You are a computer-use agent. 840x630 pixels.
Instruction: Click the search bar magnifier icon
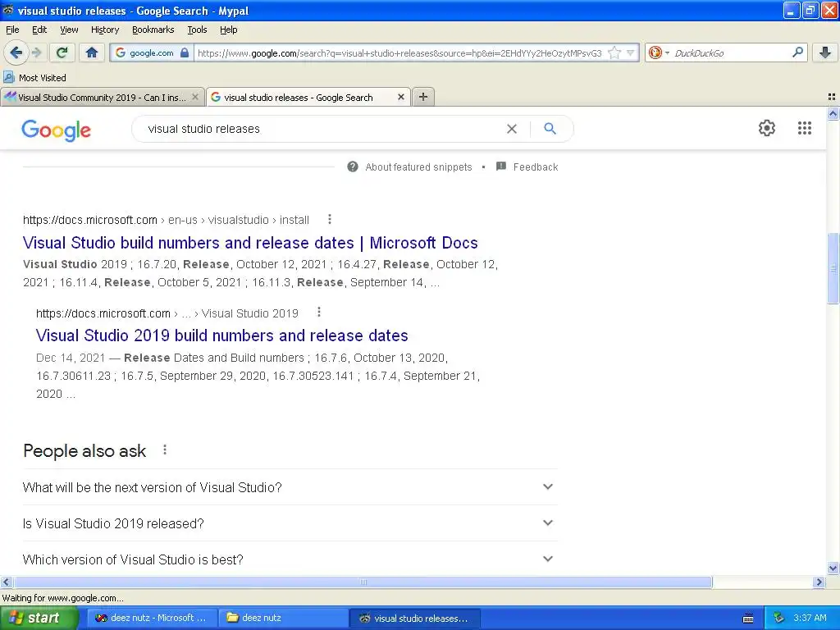[797, 52]
